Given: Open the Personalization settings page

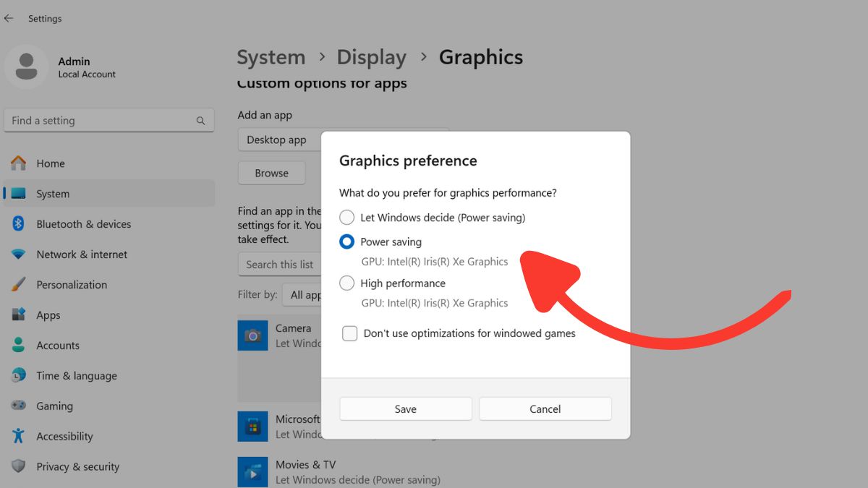Looking at the screenshot, I should (72, 285).
